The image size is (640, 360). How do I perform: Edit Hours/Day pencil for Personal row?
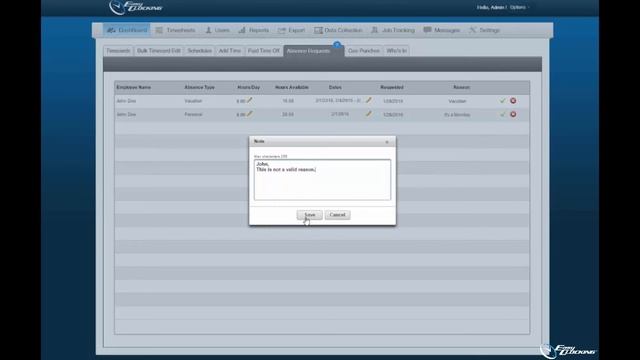[x=249, y=114]
